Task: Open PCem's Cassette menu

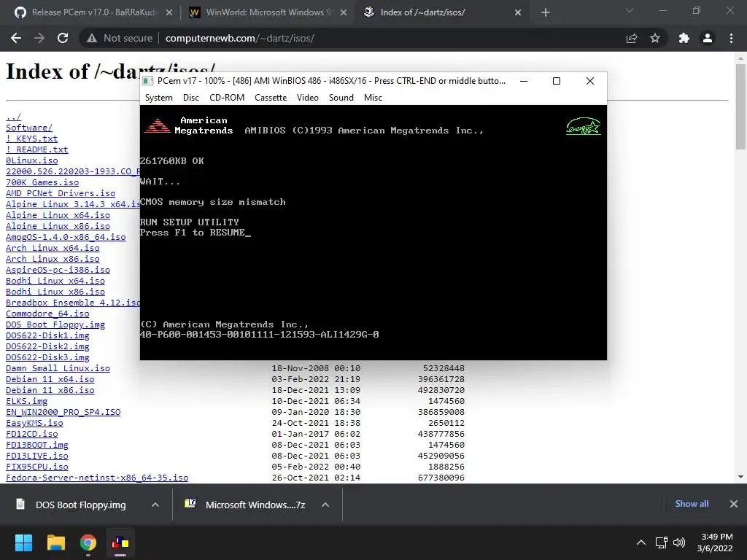Action: 271,98
